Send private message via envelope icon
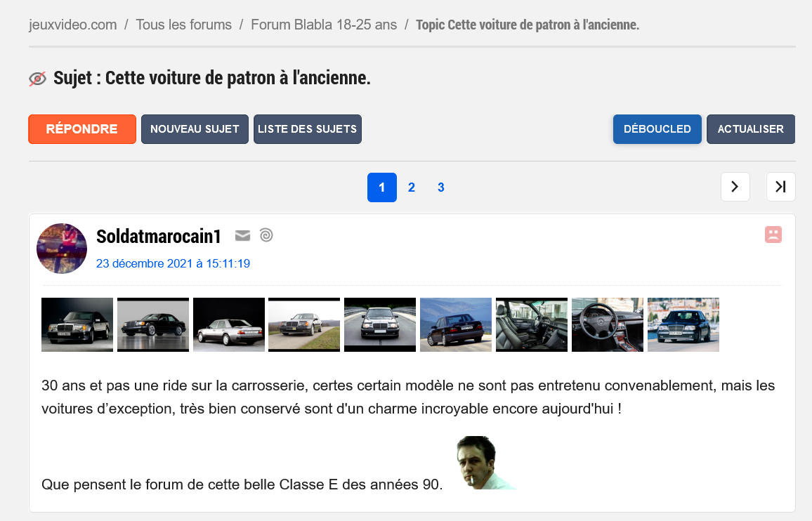Viewport: 812px width, 521px height. pos(242,236)
